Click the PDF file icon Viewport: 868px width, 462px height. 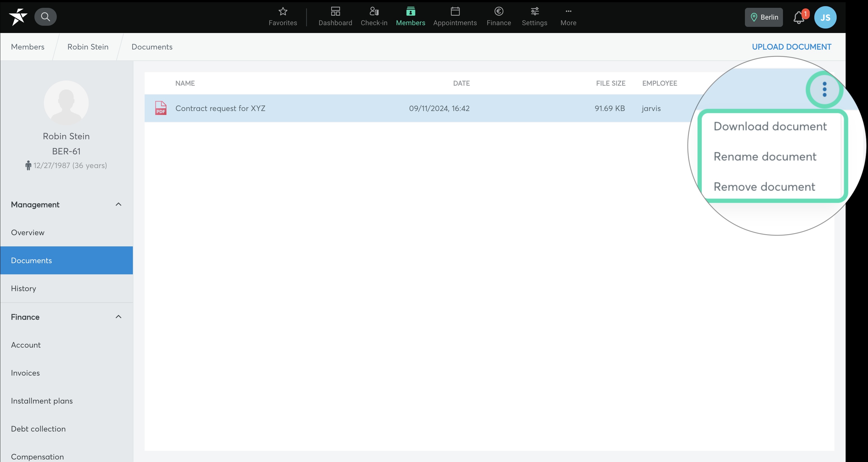click(161, 108)
